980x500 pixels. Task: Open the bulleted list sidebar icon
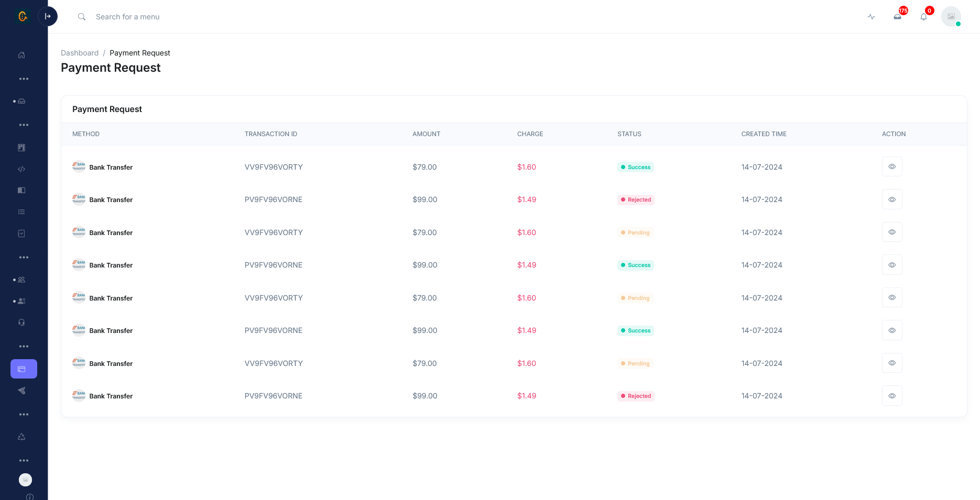coord(21,212)
